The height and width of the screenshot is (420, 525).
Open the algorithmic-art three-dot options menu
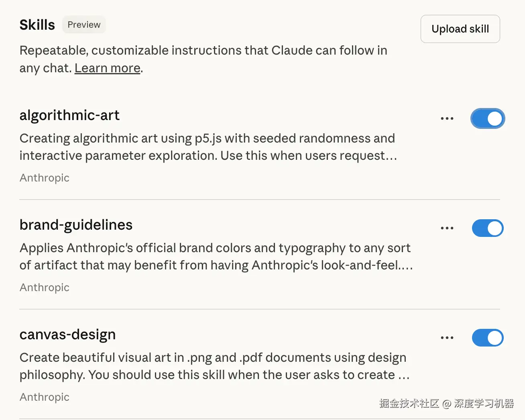pos(447,118)
